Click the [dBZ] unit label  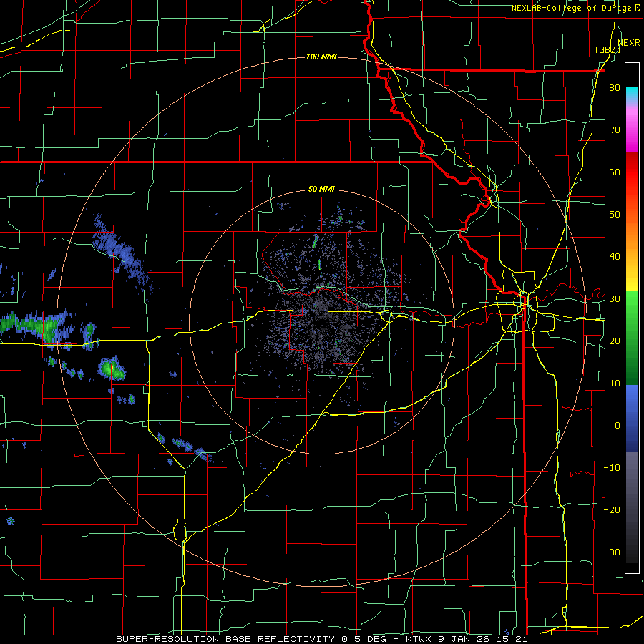608,50
